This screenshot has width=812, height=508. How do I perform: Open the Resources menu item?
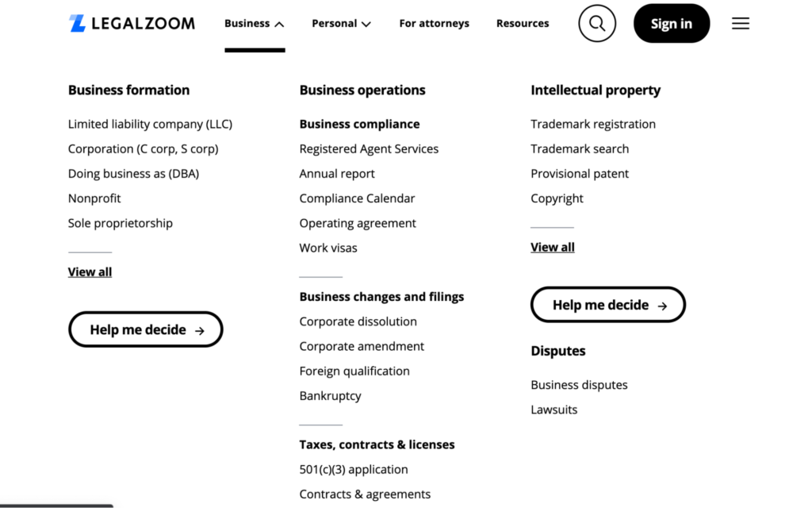coord(523,24)
